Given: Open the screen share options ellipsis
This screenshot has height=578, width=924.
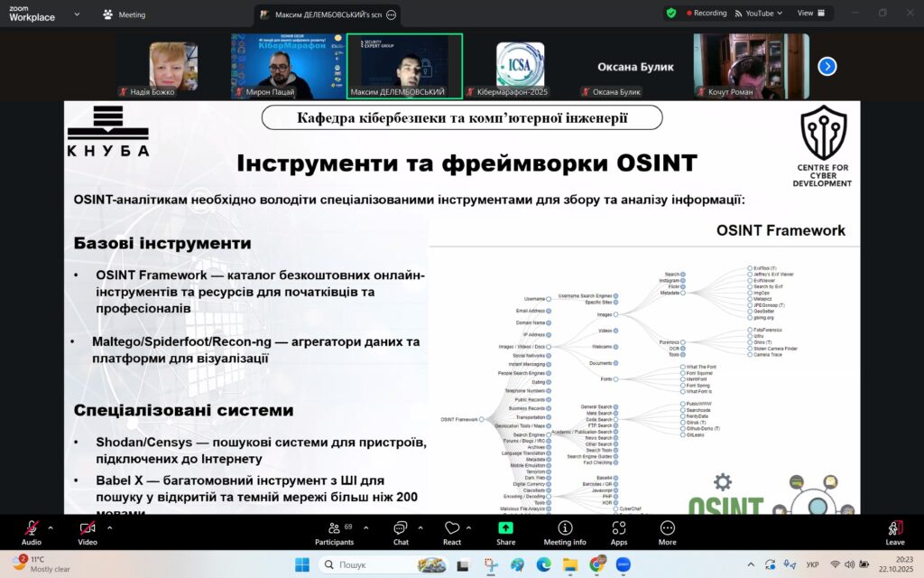Looking at the screenshot, I should click(x=390, y=14).
